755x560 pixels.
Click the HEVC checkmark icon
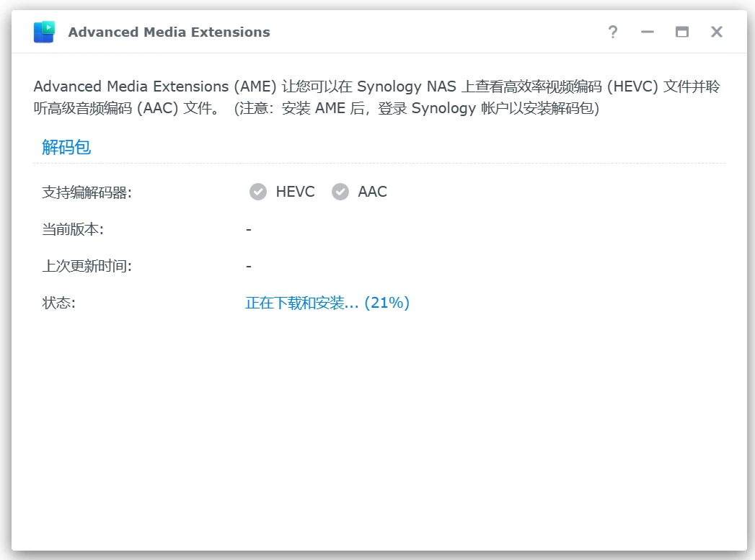[x=258, y=192]
